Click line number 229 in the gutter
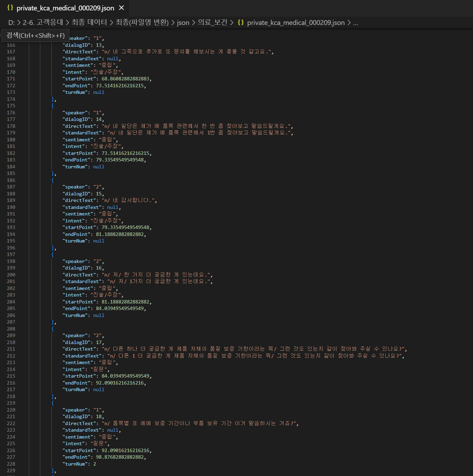Screen dimensions: 473x476 coord(11,470)
